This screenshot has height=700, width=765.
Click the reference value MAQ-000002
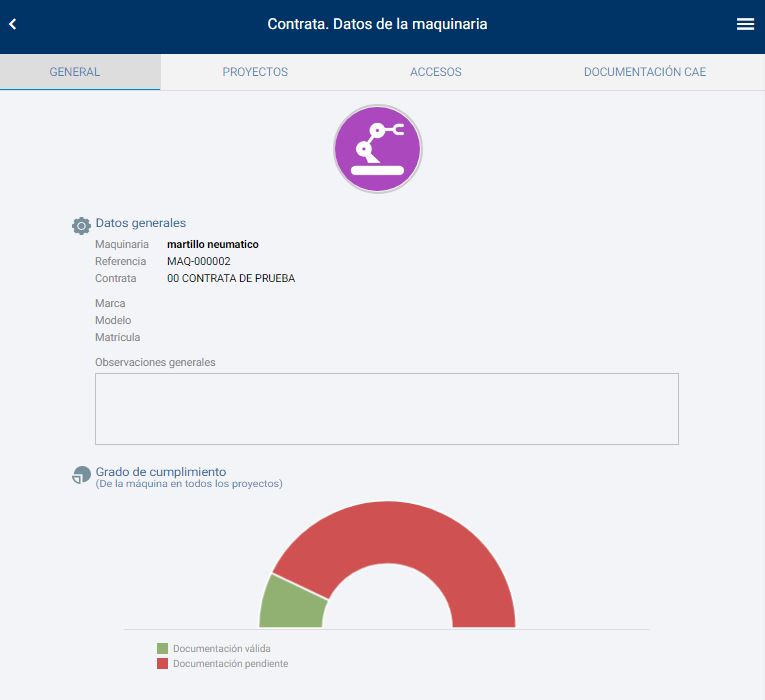pyautogui.click(x=198, y=261)
